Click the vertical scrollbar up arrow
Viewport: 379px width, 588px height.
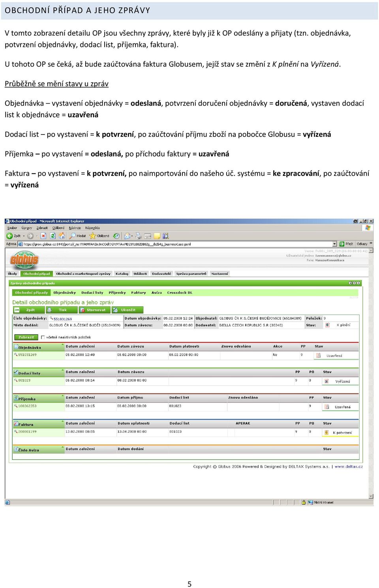pyautogui.click(x=371, y=251)
